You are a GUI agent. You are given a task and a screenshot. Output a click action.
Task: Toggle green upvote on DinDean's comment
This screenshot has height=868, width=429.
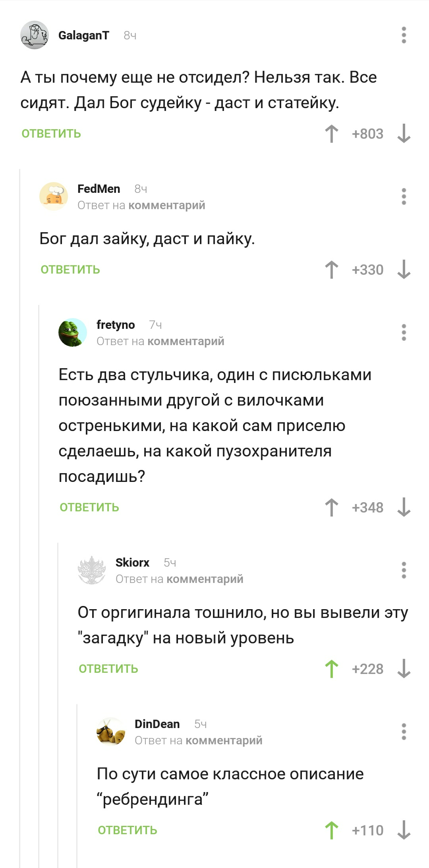331,830
